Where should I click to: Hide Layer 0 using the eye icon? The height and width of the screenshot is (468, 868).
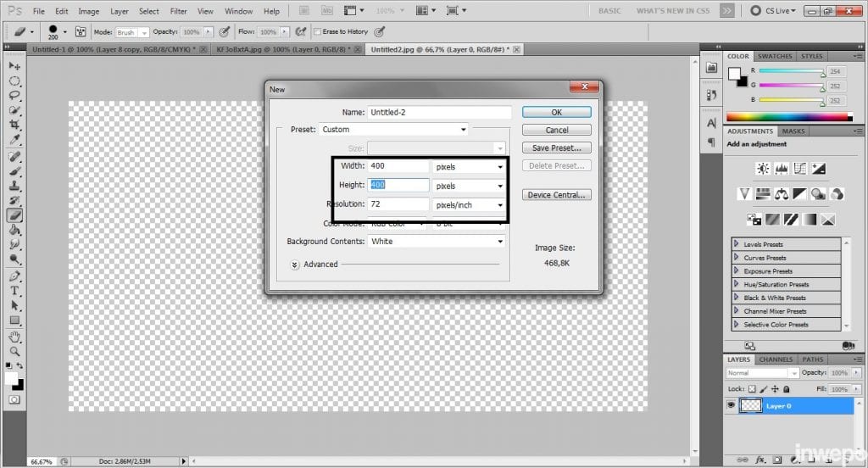tap(731, 406)
